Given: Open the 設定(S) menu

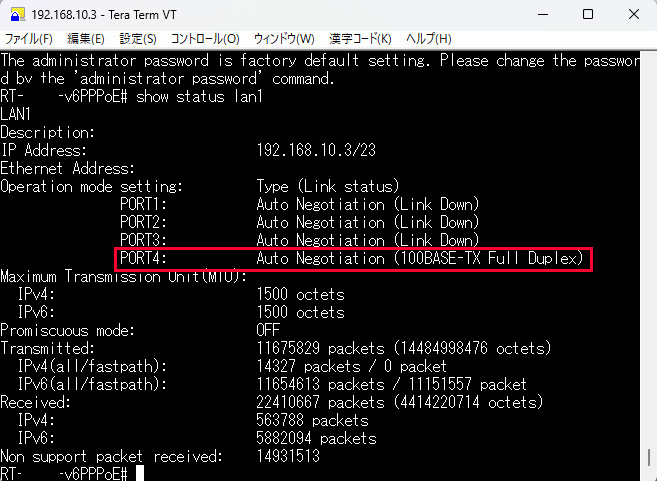Looking at the screenshot, I should click(x=138, y=39).
